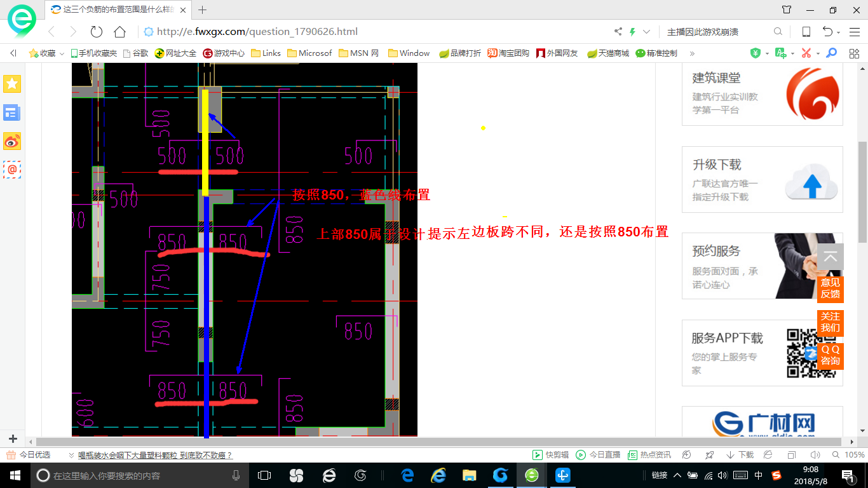868x488 pixels.
Task: Open the mobile phone view icon
Action: (806, 32)
